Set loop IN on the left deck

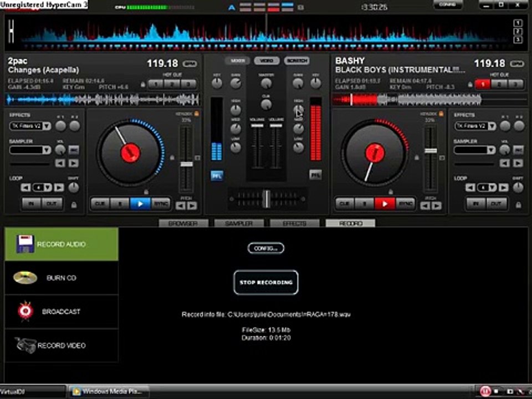(x=32, y=203)
